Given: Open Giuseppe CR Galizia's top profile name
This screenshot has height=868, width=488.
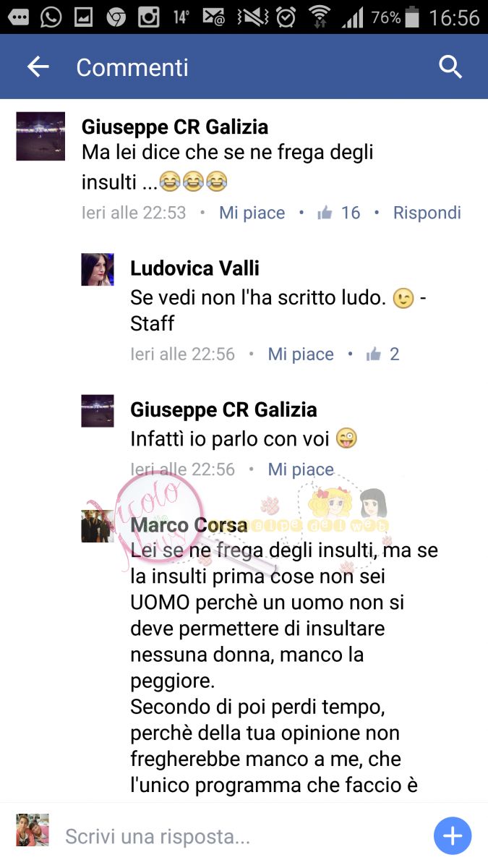Looking at the screenshot, I should (175, 127).
